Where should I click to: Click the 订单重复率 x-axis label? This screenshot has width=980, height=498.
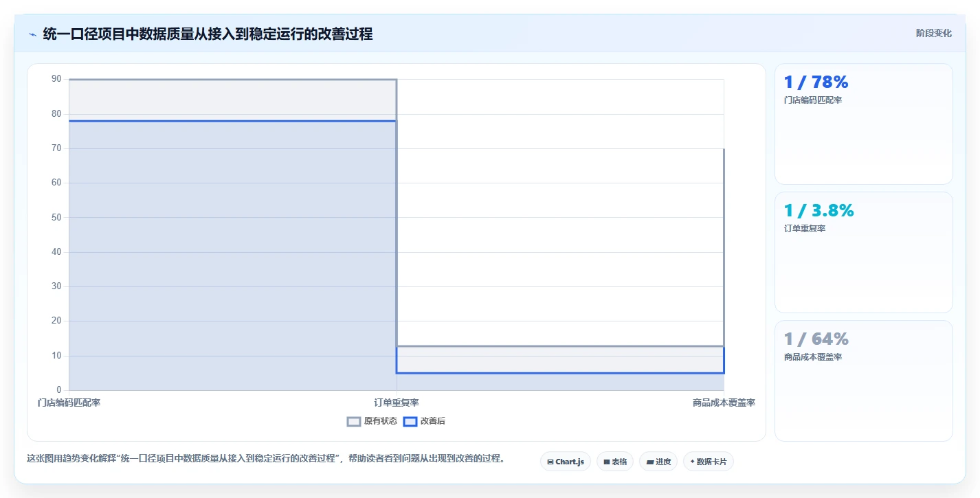point(397,403)
